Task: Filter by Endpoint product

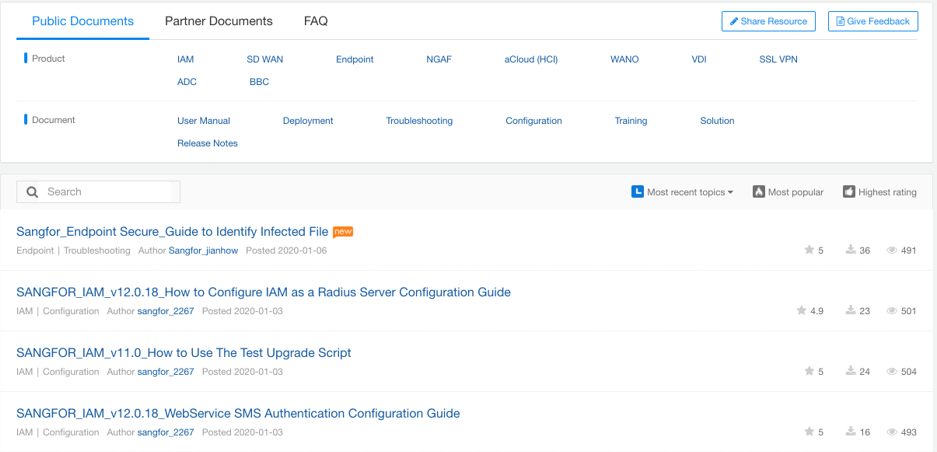Action: pos(354,60)
